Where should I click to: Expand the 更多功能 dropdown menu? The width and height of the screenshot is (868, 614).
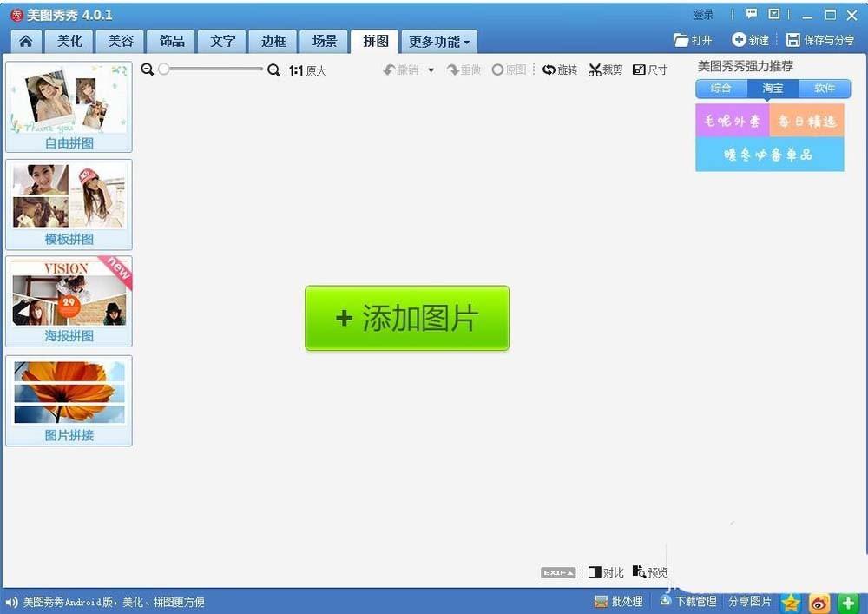[439, 41]
